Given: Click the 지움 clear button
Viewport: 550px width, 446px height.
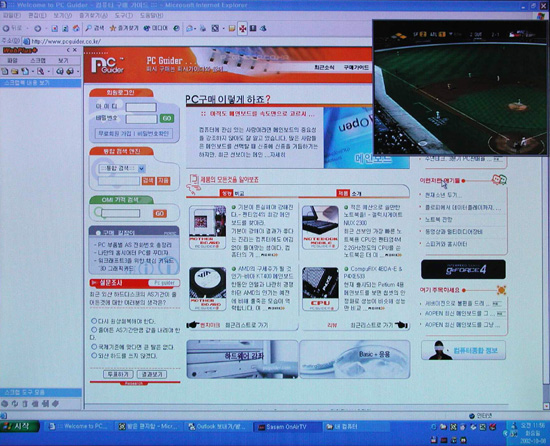Looking at the screenshot, I should [163, 181].
